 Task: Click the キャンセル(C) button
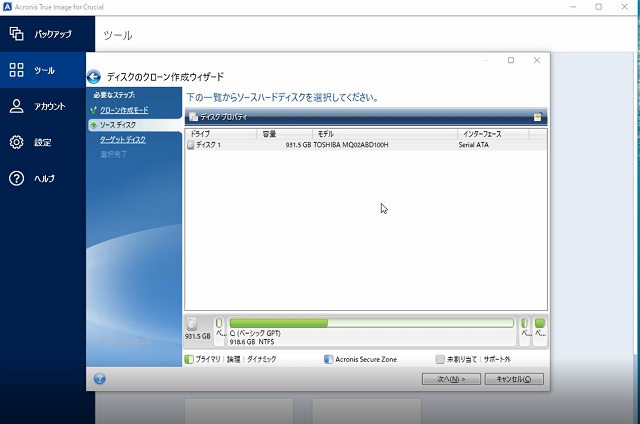tap(514, 379)
